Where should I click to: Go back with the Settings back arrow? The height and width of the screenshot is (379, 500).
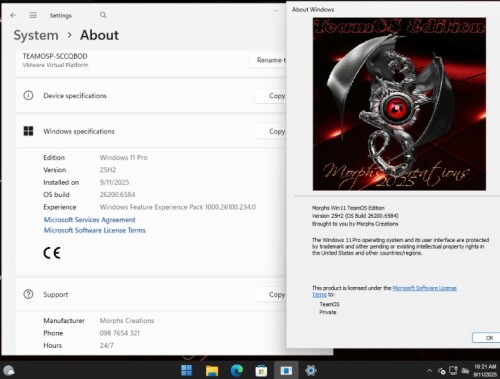pyautogui.click(x=13, y=15)
